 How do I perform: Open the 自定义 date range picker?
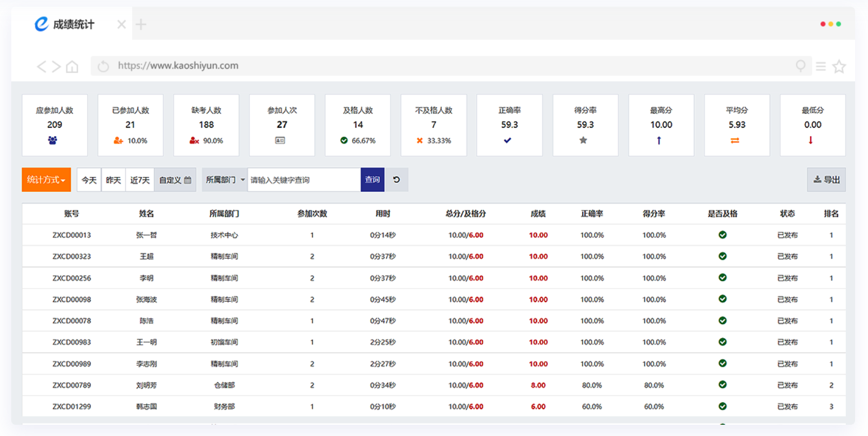click(175, 180)
